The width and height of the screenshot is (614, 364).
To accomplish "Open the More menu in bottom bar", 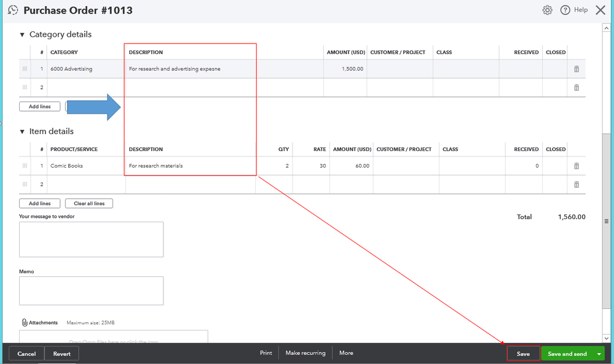I will point(346,353).
